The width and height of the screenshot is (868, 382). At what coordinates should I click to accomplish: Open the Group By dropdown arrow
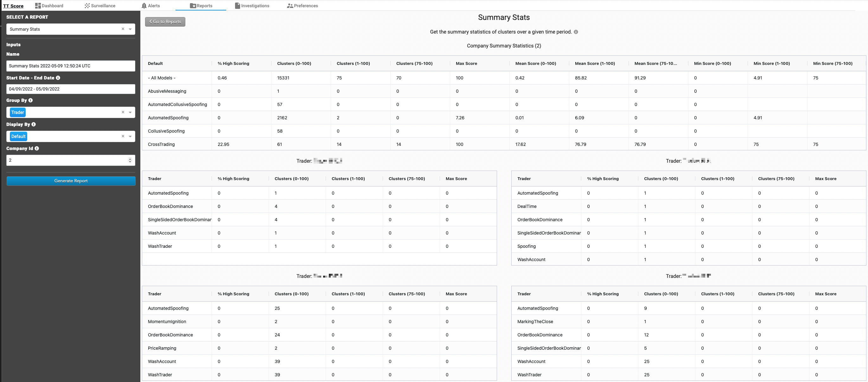(x=130, y=112)
